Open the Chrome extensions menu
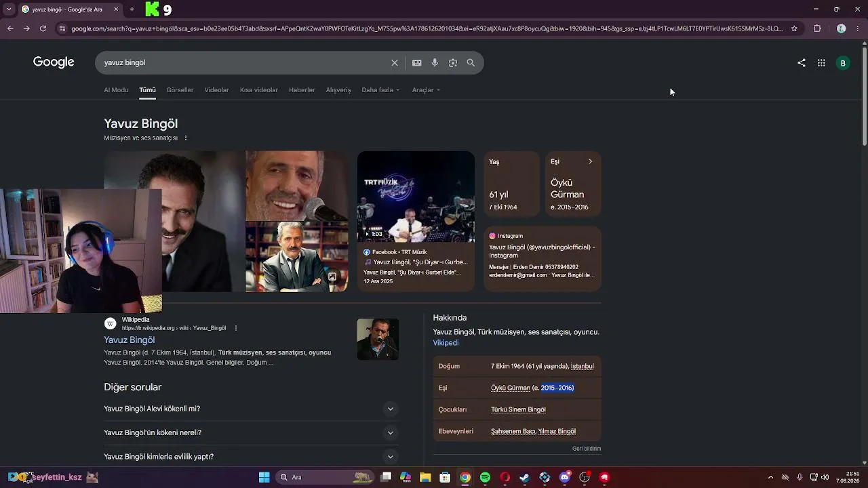This screenshot has width=868, height=488. click(x=817, y=28)
